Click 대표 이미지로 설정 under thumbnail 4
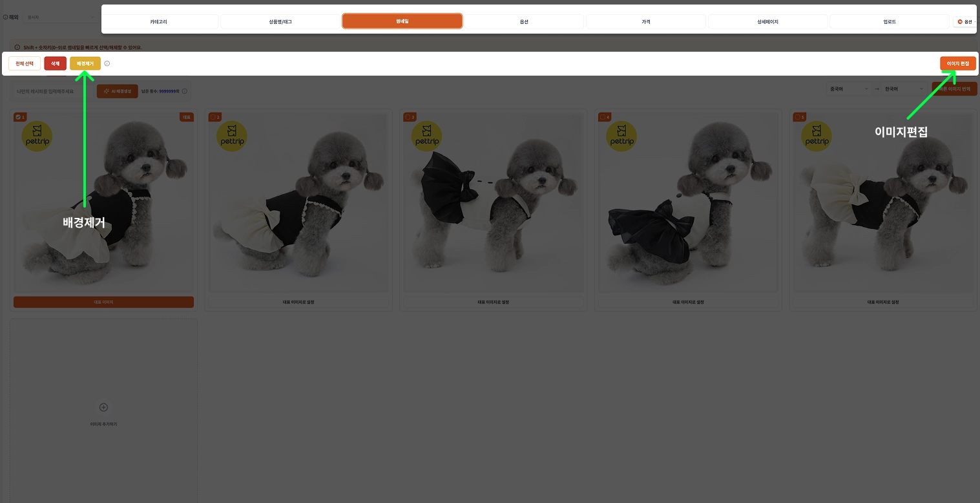 (689, 302)
